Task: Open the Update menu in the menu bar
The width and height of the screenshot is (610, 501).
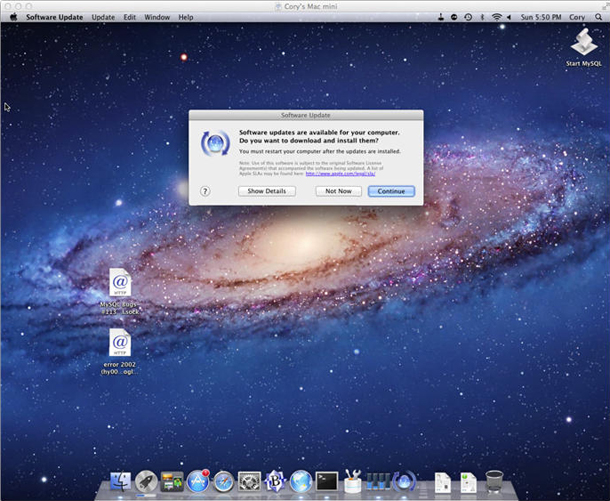Action: point(103,17)
